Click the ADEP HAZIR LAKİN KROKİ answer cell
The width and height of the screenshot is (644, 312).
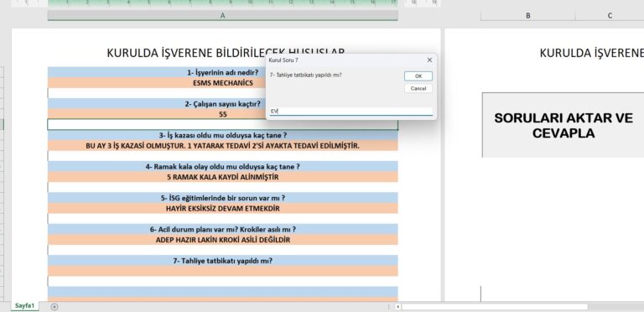coord(222,239)
